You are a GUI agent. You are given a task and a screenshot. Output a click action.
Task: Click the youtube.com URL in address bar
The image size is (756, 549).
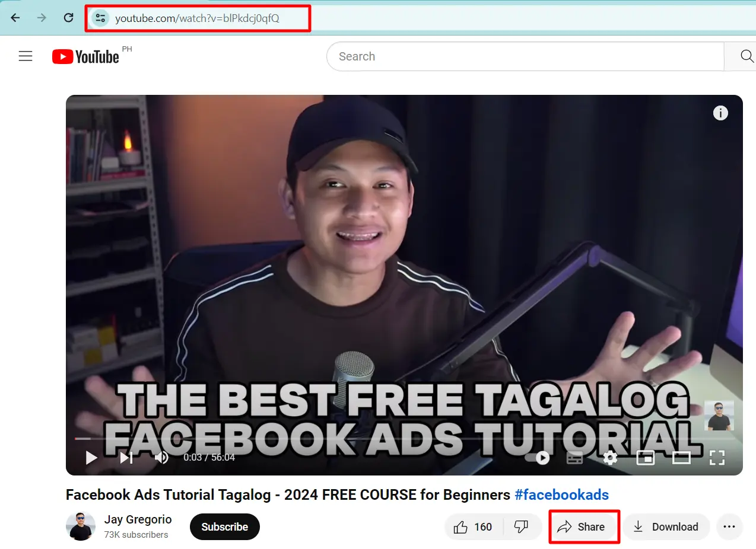tap(197, 18)
